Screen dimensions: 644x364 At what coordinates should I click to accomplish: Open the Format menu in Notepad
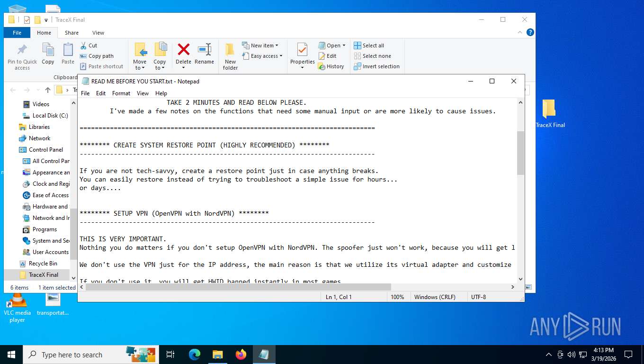[121, 93]
